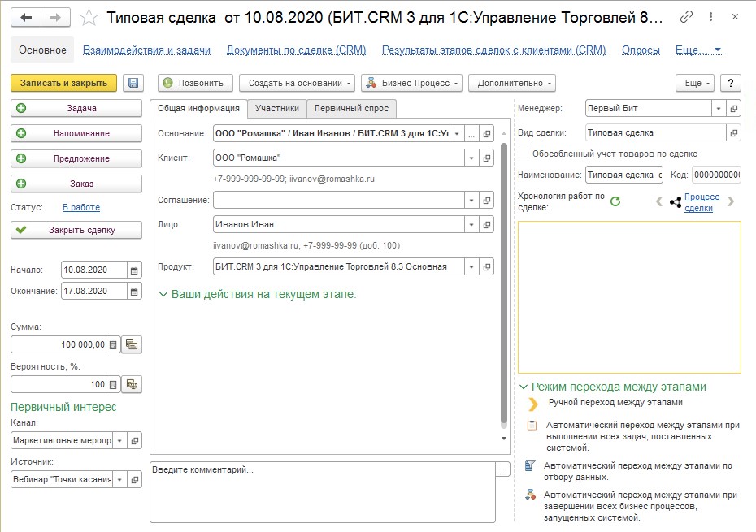Expand the Клиент dropdown list

(471, 158)
